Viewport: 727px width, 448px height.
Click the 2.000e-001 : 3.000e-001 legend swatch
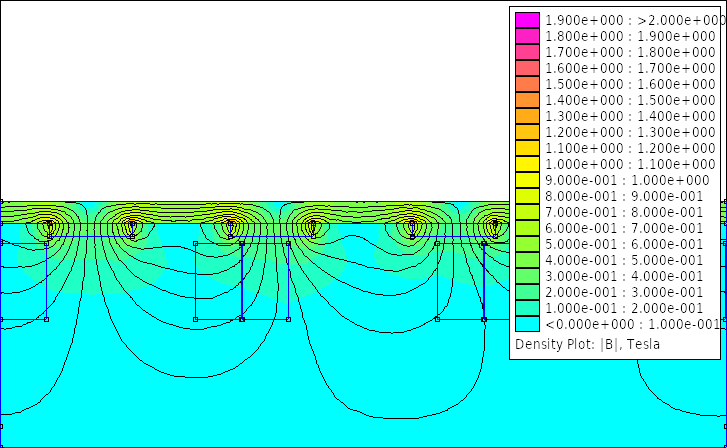(x=527, y=292)
